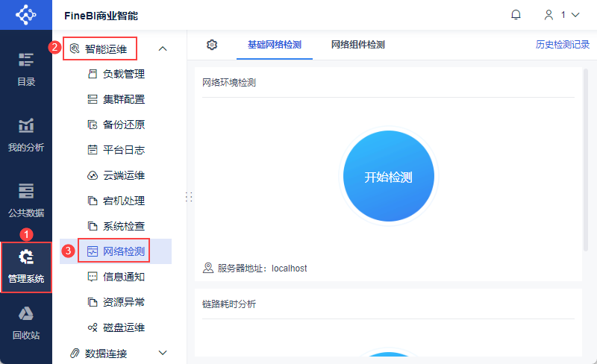This screenshot has width=597, height=364.
Task: Click 链路耗时分析 section heading
Action: (229, 304)
